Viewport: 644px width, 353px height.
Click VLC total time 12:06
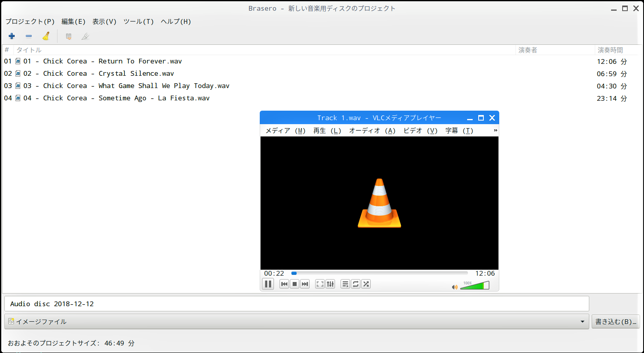(485, 273)
